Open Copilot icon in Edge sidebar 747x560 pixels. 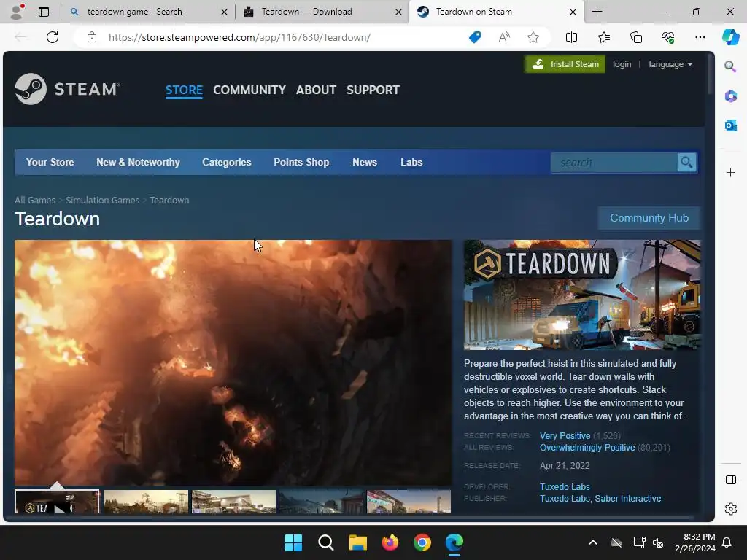731,37
